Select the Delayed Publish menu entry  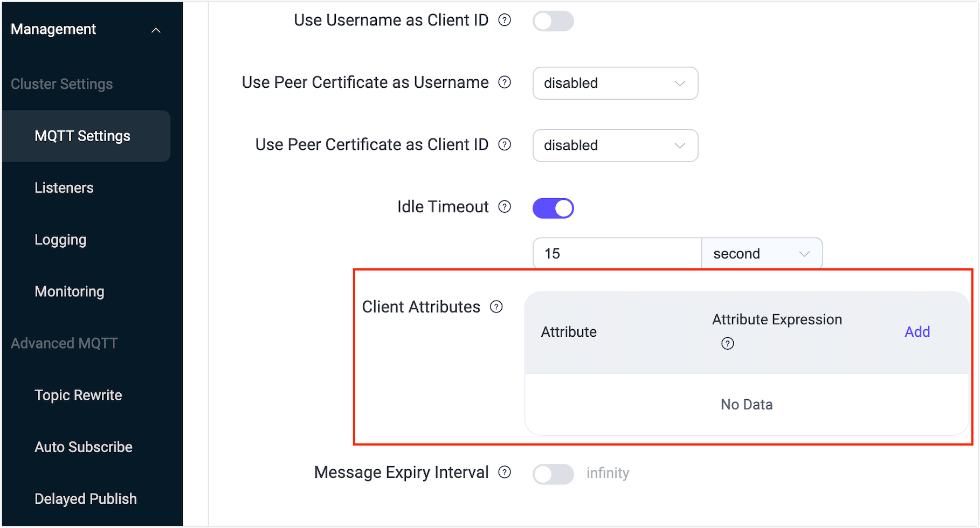pos(85,499)
